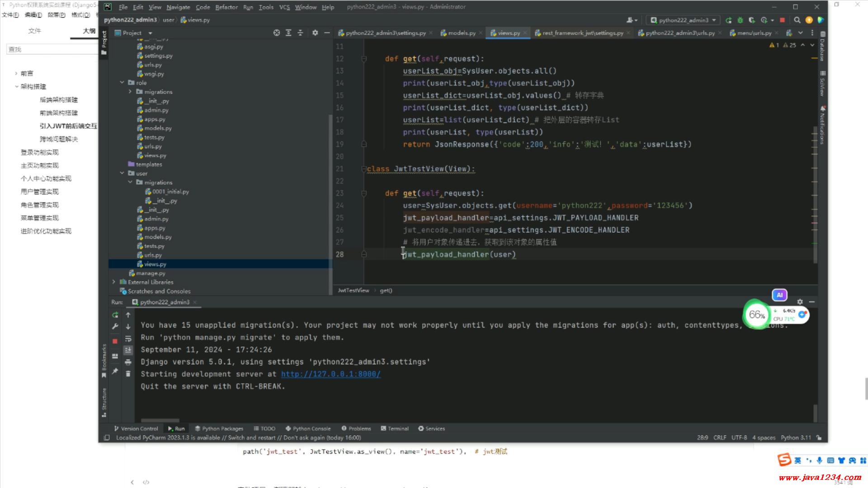Image resolution: width=868 pixels, height=488 pixels.
Task: Open the Version Control tool window
Action: (136, 428)
